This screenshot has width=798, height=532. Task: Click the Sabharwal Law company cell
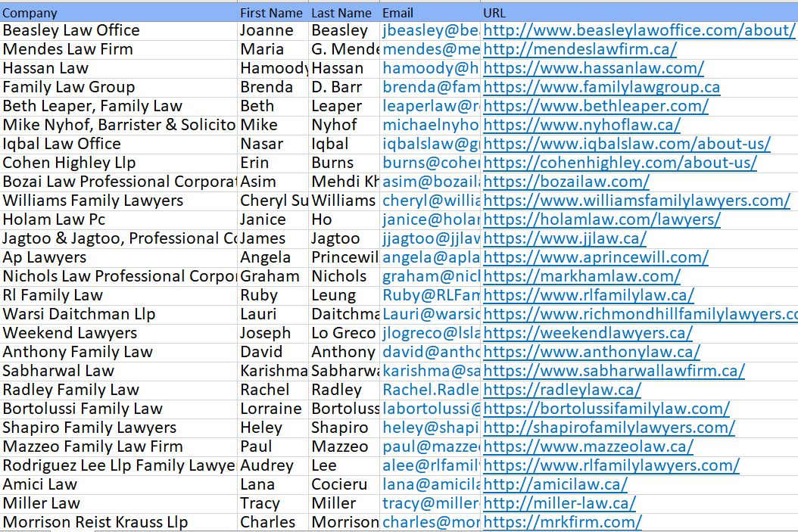[x=119, y=371]
